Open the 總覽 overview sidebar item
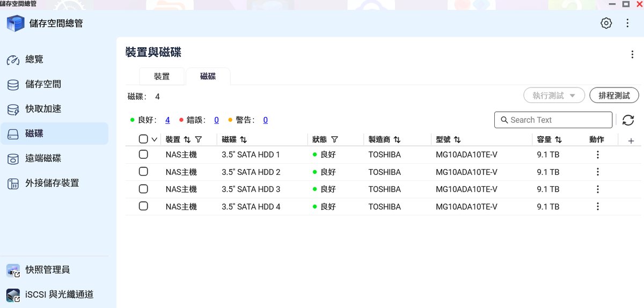Image resolution: width=644 pixels, height=308 pixels. [34, 60]
